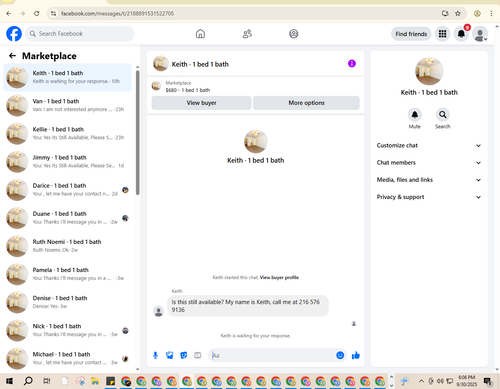
Task: Click the choose sticker icon
Action: tap(184, 355)
